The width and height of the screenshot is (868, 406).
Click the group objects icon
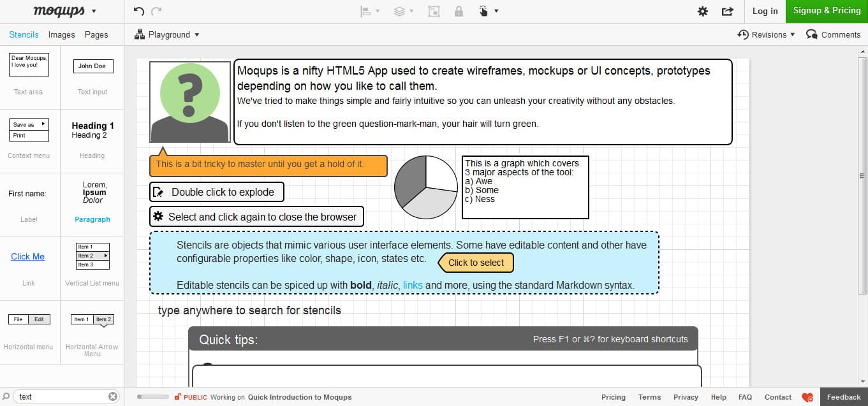tap(434, 11)
